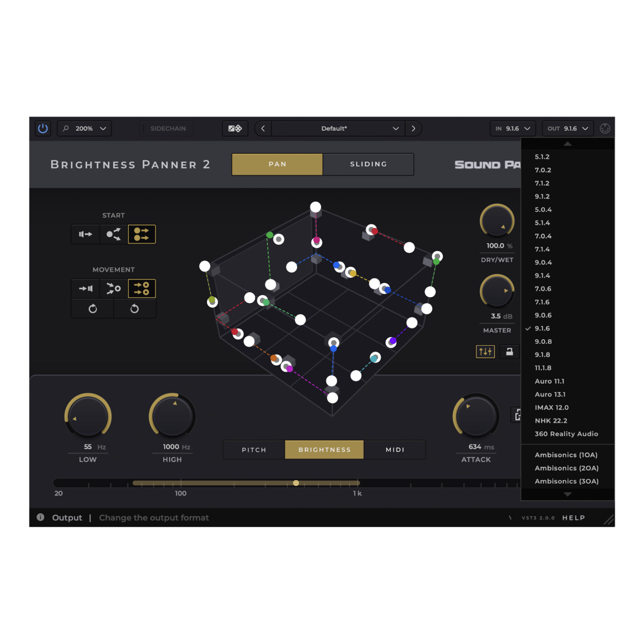The image size is (644, 644).
Task: Toggle the mixer faders icon
Action: 485,352
